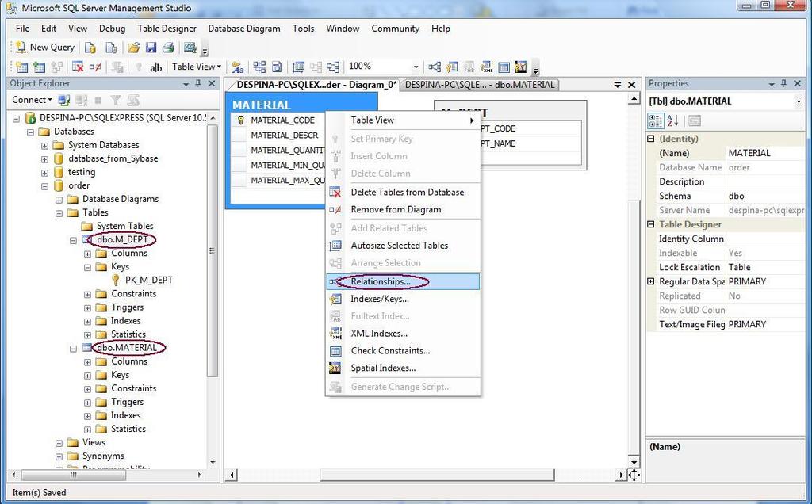Click the MATERIAL_DESCR column row
The width and height of the screenshot is (812, 504).
point(284,135)
